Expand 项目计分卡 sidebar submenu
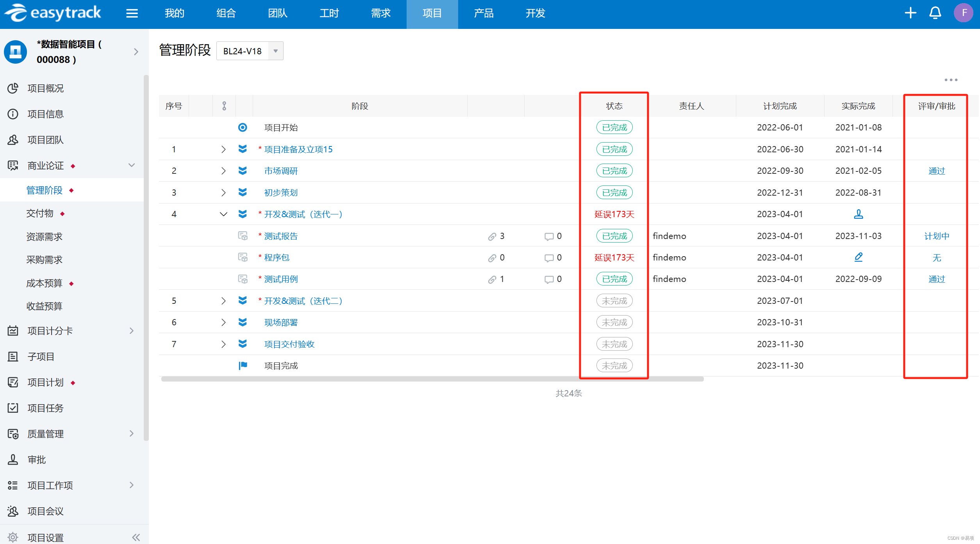The height and width of the screenshot is (544, 980). [132, 331]
